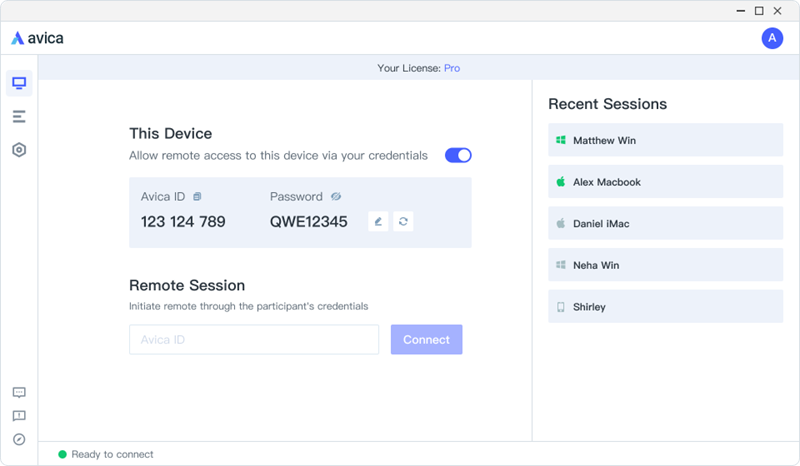The height and width of the screenshot is (466, 800).
Task: Click the Apple icon beside Daniel iMac
Action: 561,223
